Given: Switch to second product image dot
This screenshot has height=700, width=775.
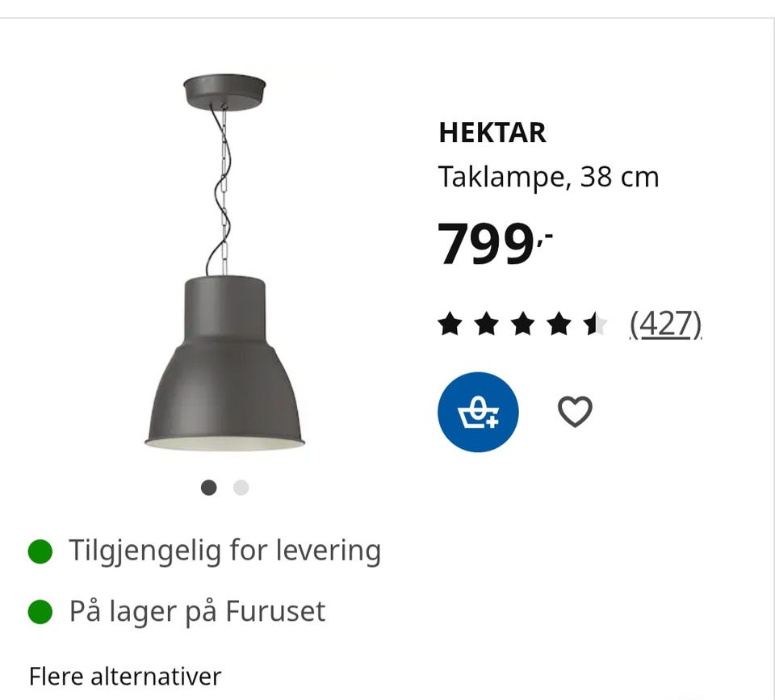Looking at the screenshot, I should (241, 488).
